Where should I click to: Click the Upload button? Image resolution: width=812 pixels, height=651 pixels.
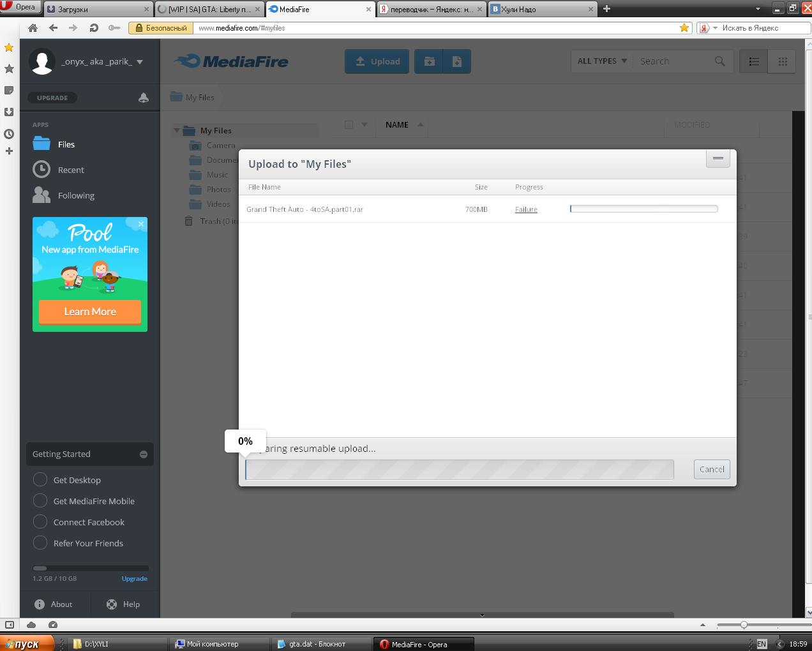pyautogui.click(x=377, y=61)
